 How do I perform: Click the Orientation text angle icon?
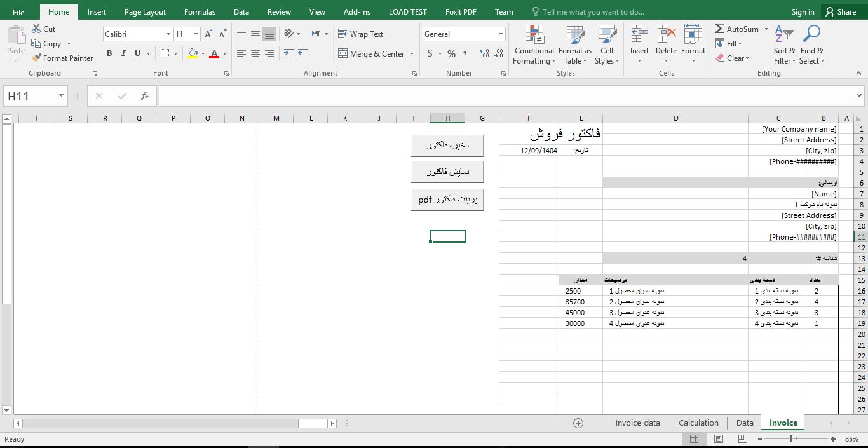(290, 34)
